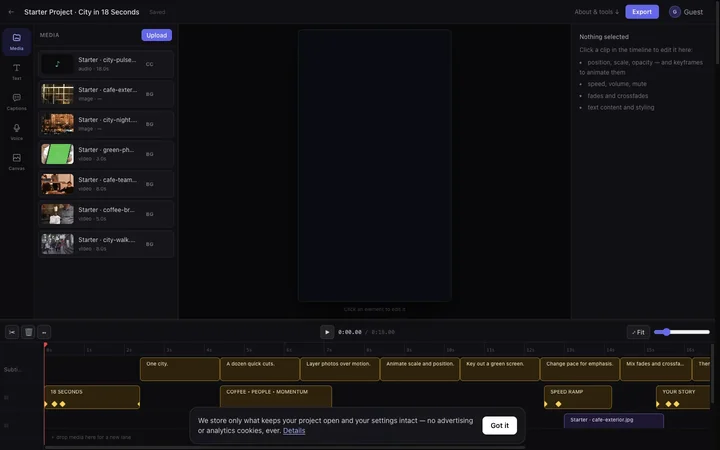Click the CC badge on city-pulse row
720x450 pixels.
(149, 64)
